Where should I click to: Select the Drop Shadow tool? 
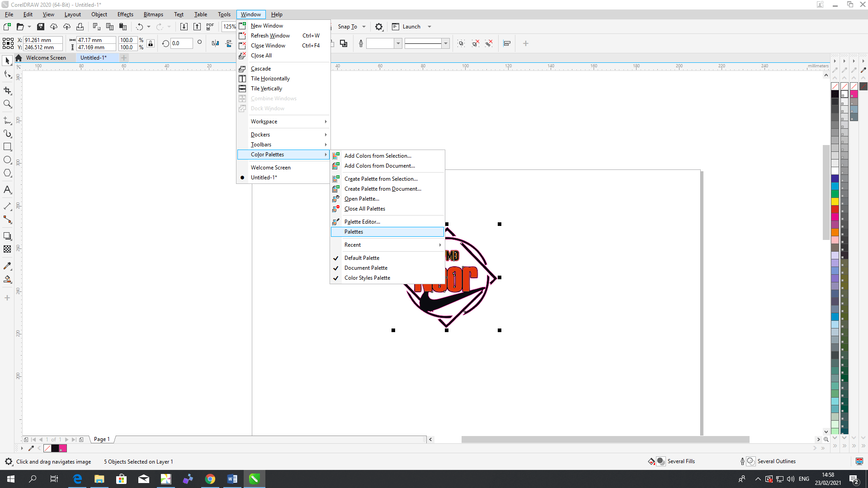7,236
